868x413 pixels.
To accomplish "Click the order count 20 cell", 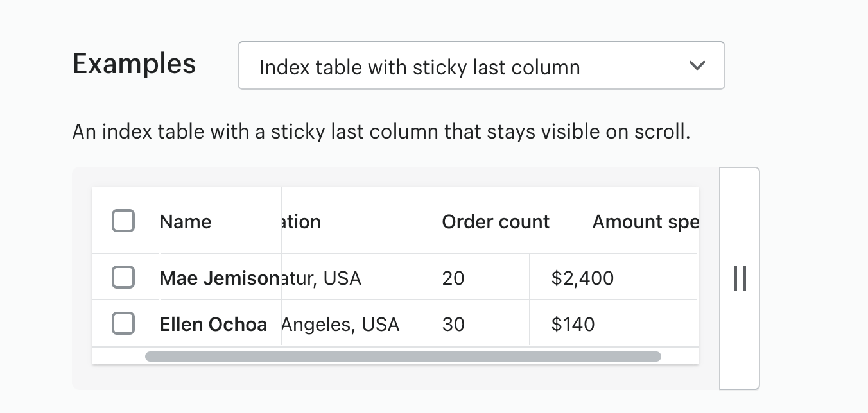I will 453,278.
